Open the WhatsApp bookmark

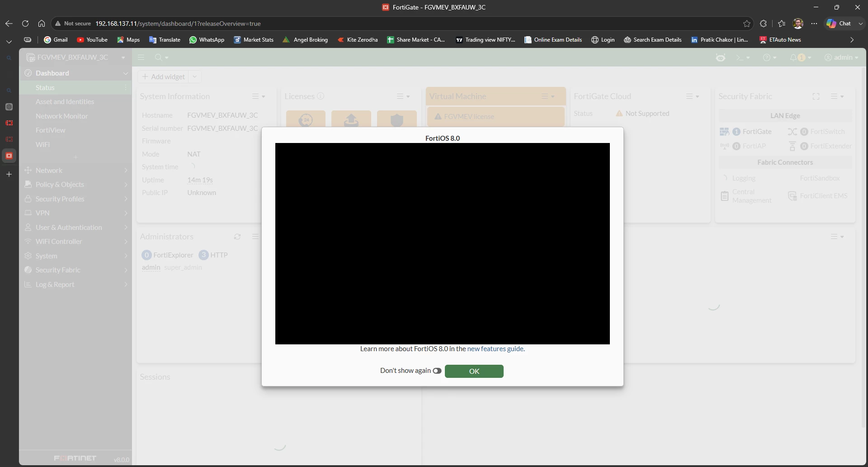207,40
